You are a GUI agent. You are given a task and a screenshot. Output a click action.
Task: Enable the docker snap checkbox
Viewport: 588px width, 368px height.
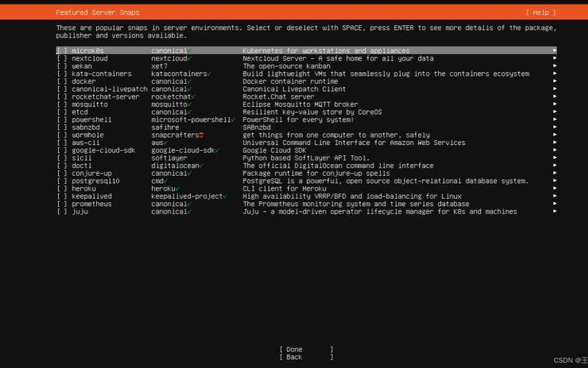coord(61,82)
